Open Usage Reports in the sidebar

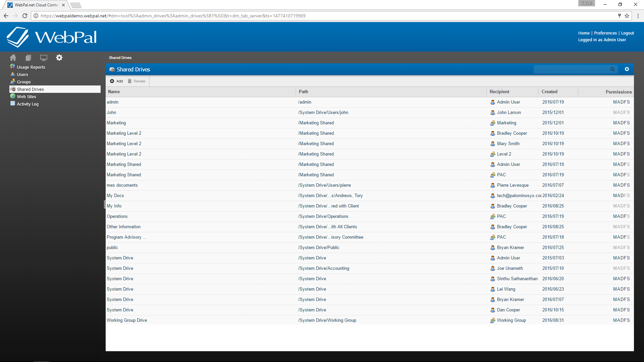coord(31,67)
